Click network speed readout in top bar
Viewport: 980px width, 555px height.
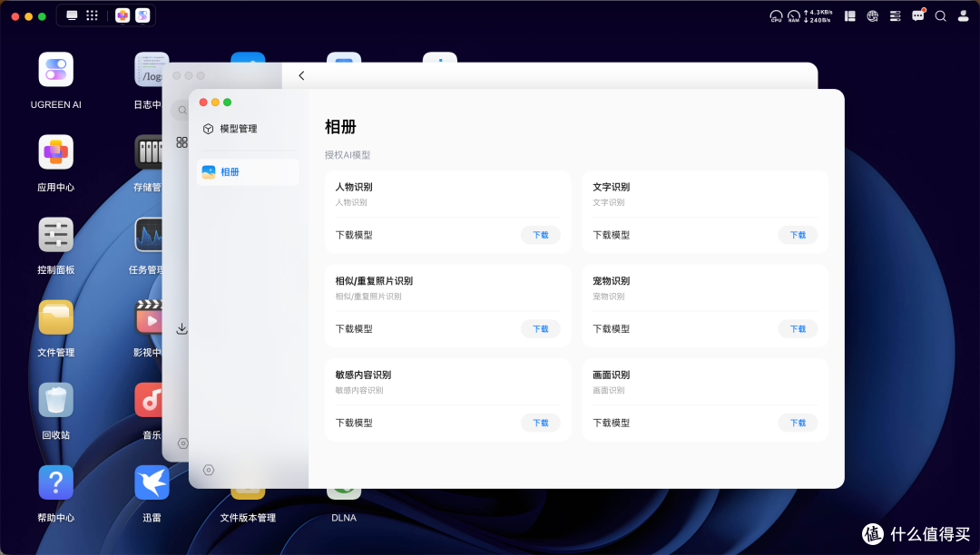tap(818, 16)
